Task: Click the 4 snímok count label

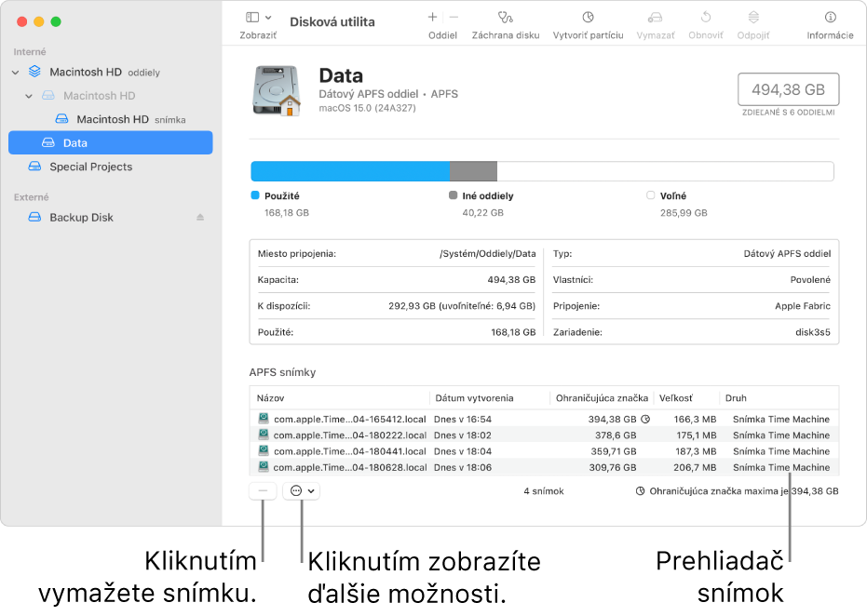Action: click(x=544, y=491)
